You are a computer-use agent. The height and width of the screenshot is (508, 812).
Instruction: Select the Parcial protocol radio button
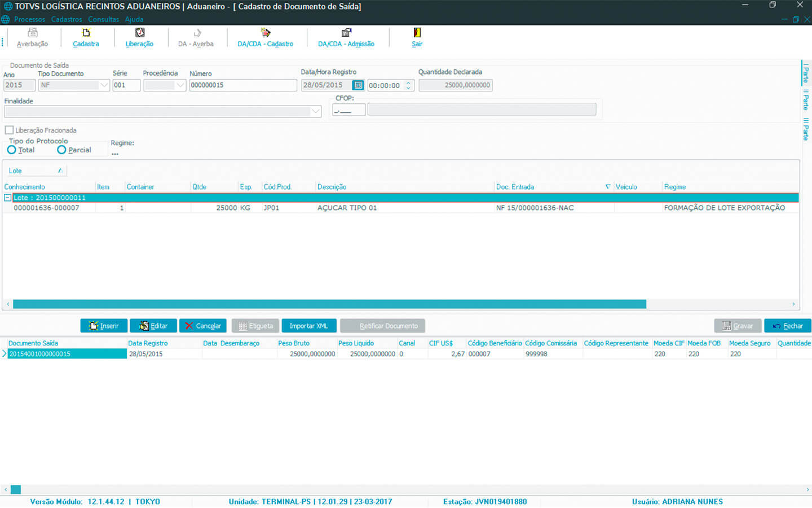(62, 150)
